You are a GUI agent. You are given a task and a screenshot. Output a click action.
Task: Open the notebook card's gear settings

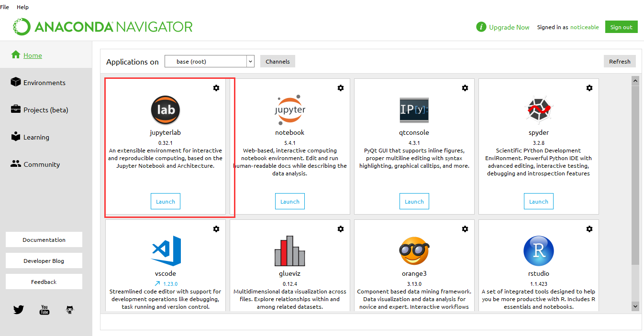coord(341,88)
